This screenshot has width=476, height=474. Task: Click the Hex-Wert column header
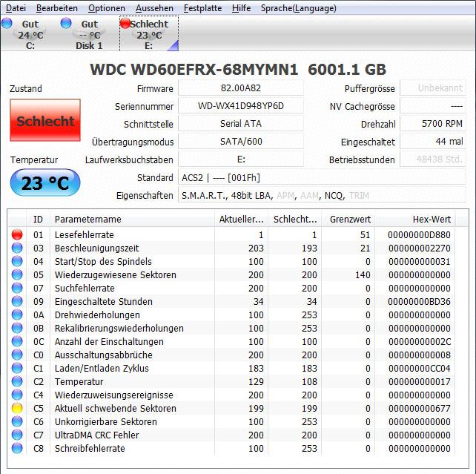(x=415, y=220)
